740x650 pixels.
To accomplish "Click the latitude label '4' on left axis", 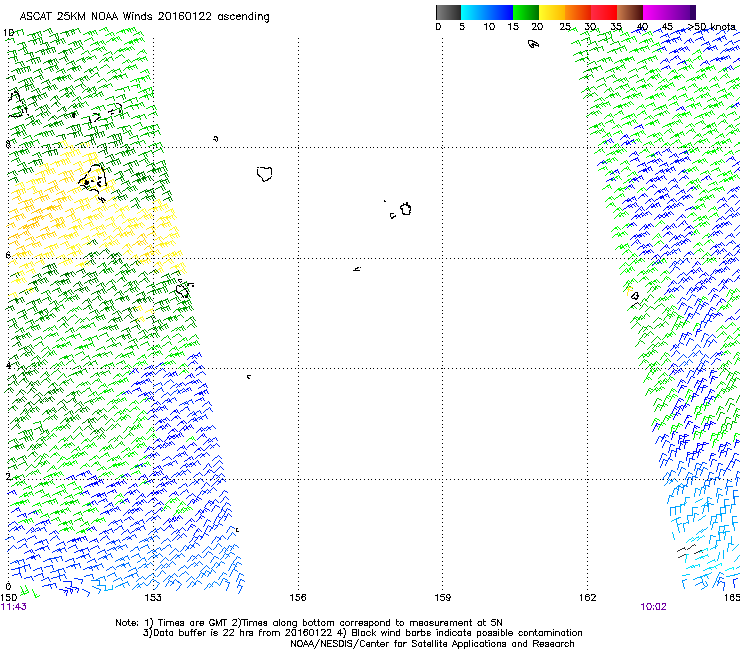I will pos(8,365).
